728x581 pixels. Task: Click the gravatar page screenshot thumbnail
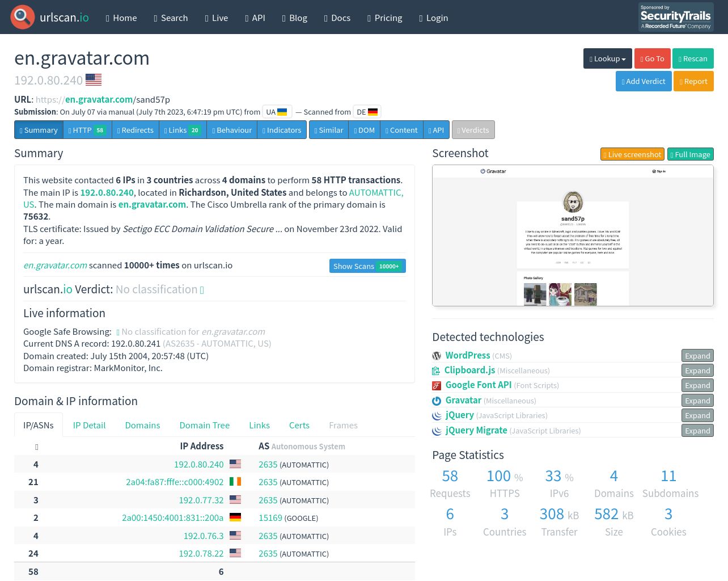pyautogui.click(x=573, y=235)
